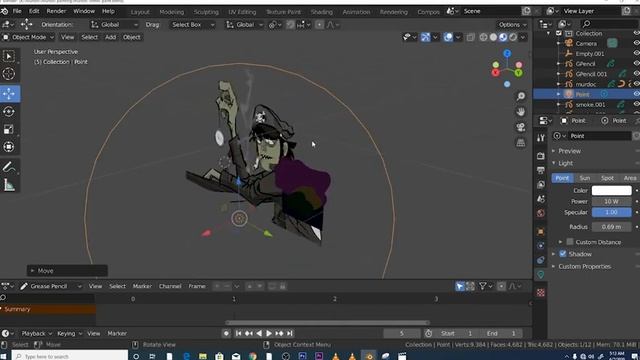Open the Render menu
640x360 pixels.
(56, 11)
